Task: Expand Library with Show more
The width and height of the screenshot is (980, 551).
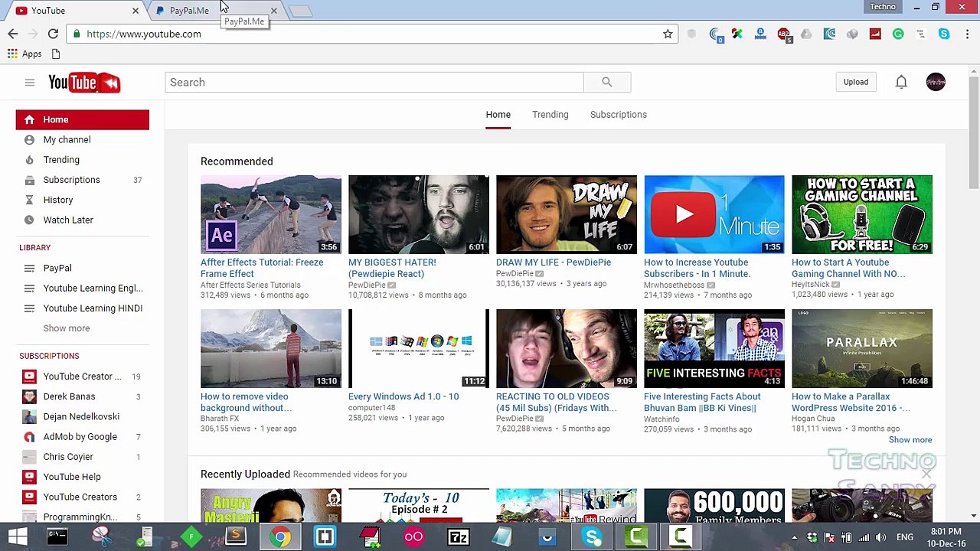Action: pyautogui.click(x=67, y=328)
